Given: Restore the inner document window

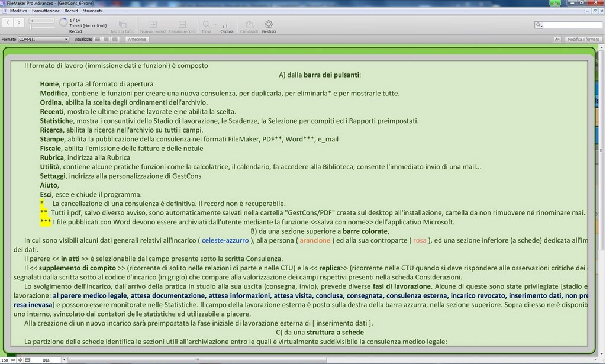Looking at the screenshot, I should coord(595,11).
